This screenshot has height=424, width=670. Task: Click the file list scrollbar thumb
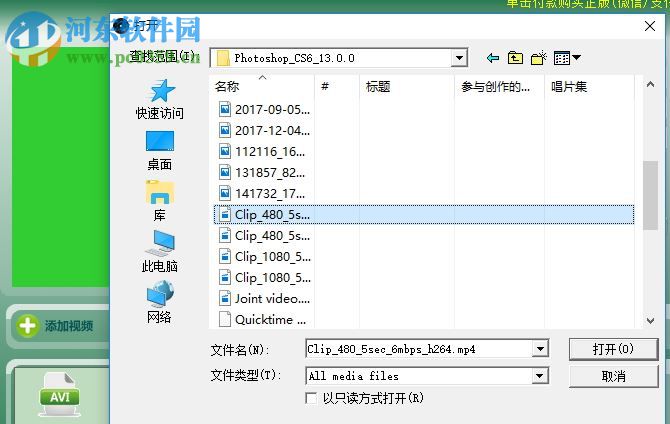650,195
